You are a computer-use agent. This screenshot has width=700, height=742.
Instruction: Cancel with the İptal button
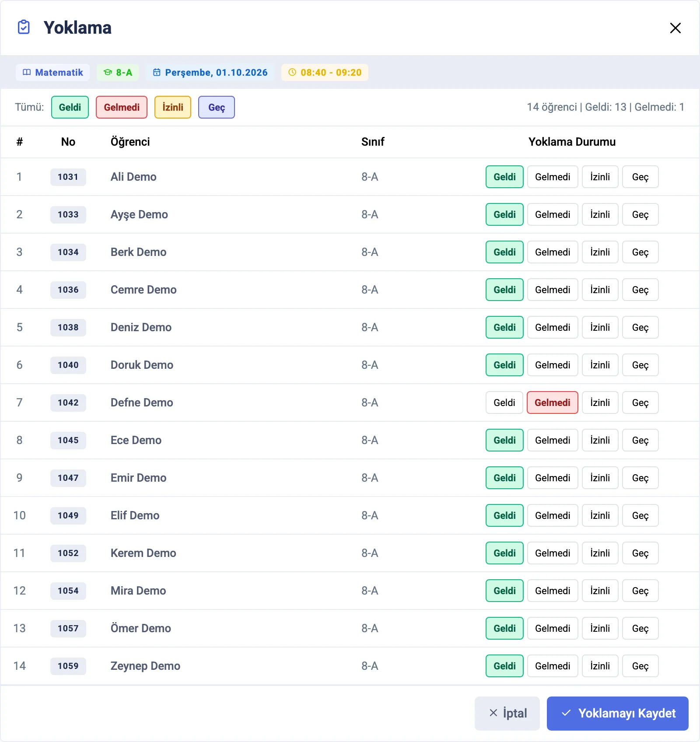click(x=507, y=713)
